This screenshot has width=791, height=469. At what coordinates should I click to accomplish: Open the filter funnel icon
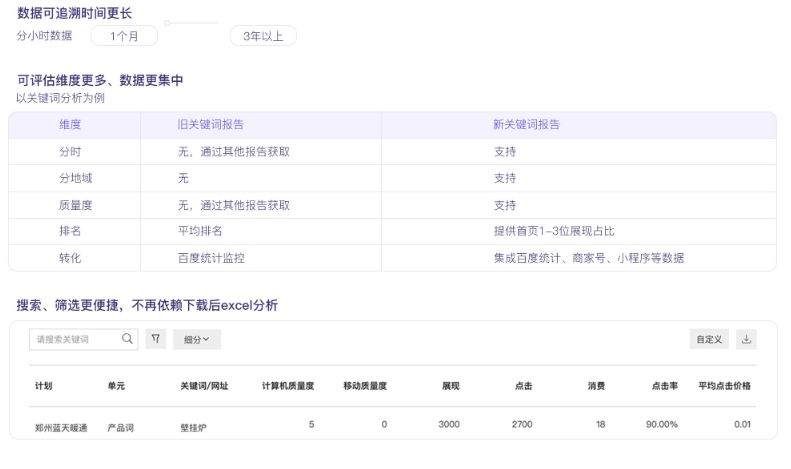(156, 339)
